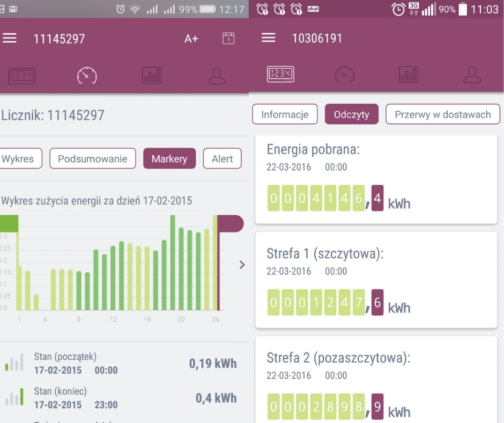Image resolution: width=504 pixels, height=423 pixels.
Task: Select gauge icon in right screen
Action: [345, 75]
